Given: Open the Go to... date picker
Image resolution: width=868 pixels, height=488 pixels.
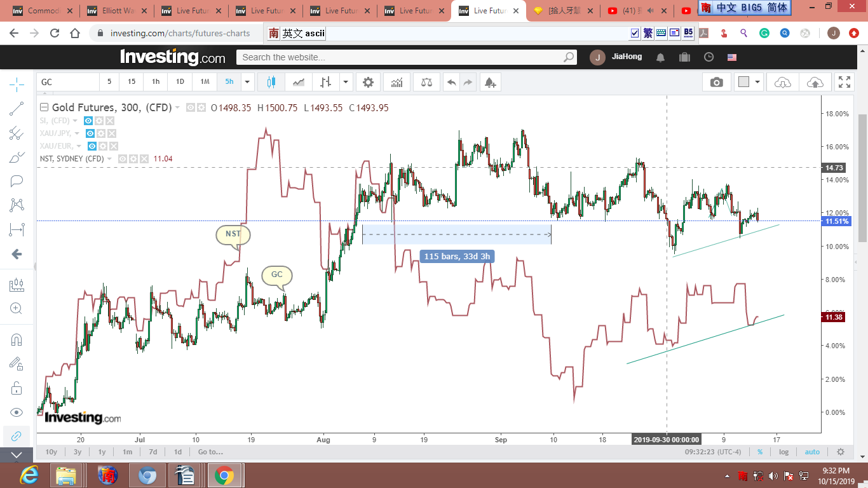Looking at the screenshot, I should [210, 452].
